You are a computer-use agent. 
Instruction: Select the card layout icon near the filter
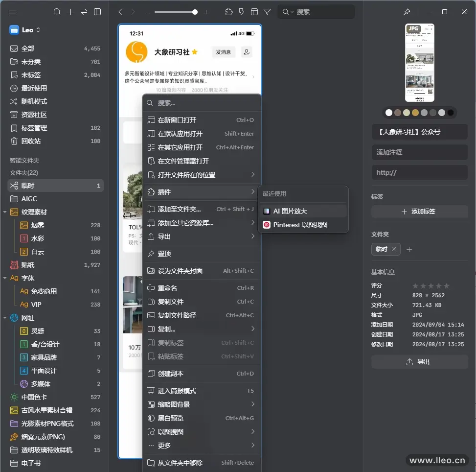[x=254, y=11]
